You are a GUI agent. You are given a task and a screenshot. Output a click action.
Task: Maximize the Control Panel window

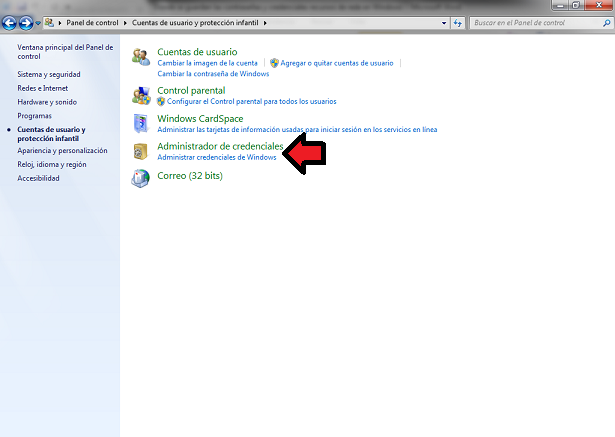[x=576, y=5]
